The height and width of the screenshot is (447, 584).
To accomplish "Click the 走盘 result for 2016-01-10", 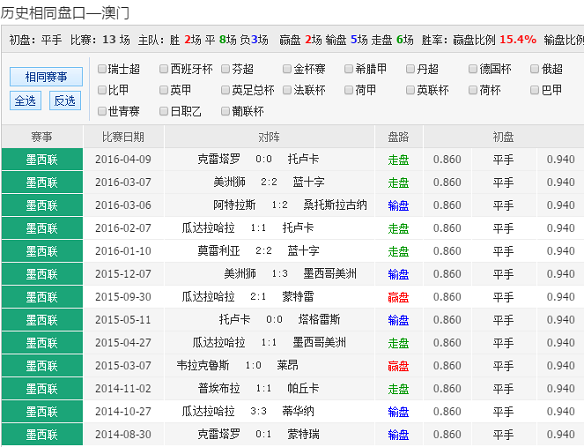I will (399, 251).
